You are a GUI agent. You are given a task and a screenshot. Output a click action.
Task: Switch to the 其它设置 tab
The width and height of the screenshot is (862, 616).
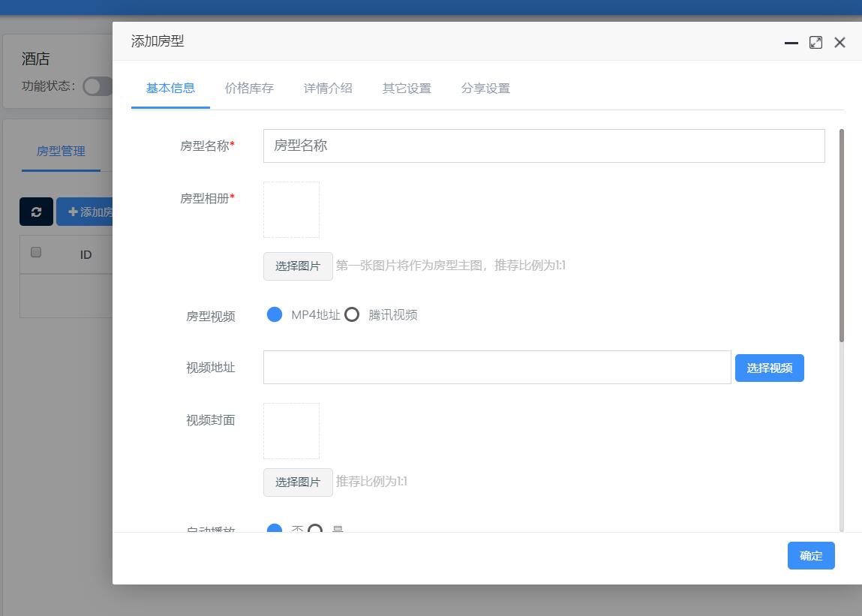407,88
